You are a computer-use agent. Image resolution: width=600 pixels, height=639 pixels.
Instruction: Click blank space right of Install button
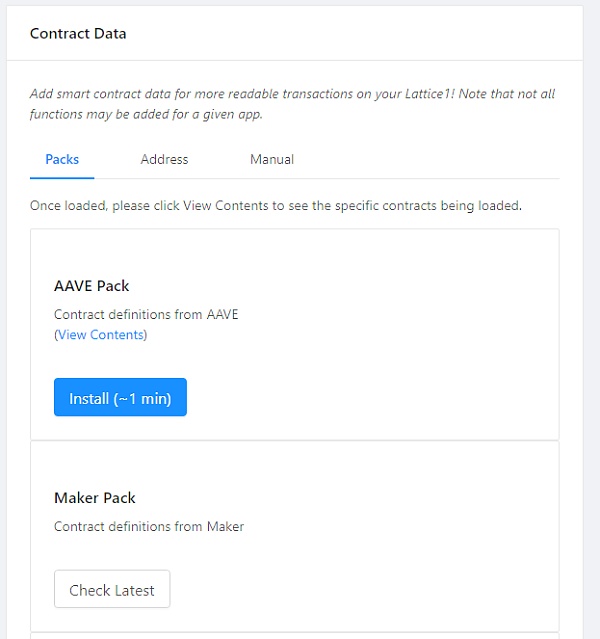[x=370, y=398]
